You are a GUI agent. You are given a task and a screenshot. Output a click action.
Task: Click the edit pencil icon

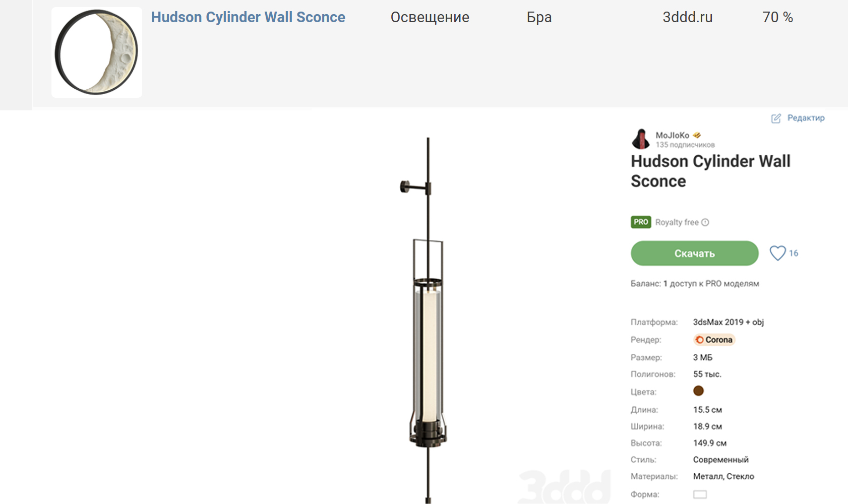[776, 118]
